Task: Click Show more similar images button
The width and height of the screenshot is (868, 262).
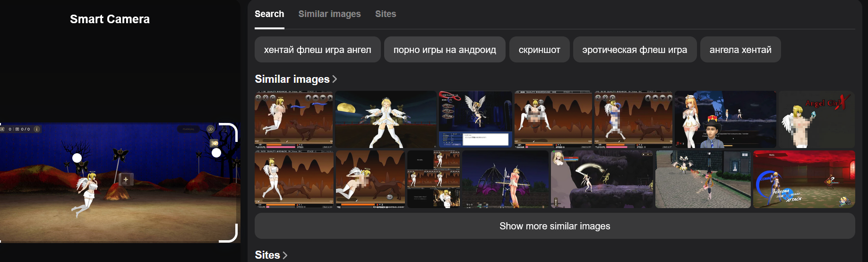Action: [x=555, y=226]
